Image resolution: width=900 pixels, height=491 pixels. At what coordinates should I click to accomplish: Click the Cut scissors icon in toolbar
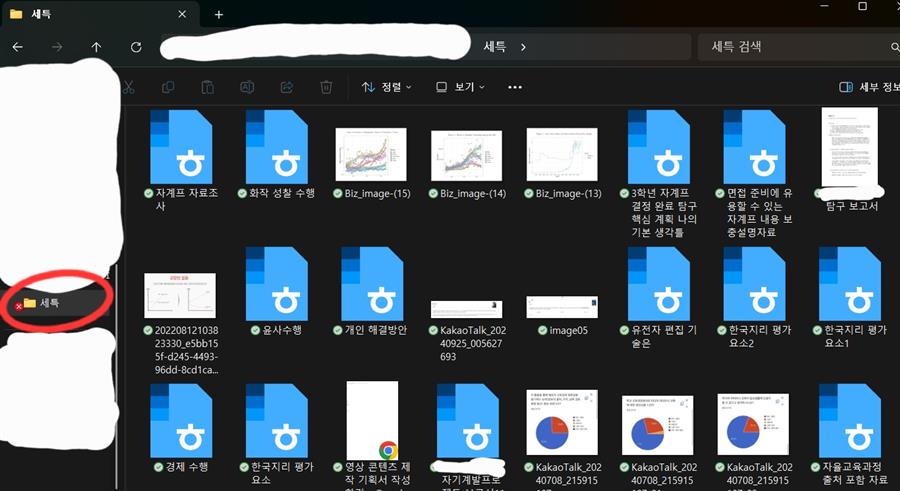(128, 87)
